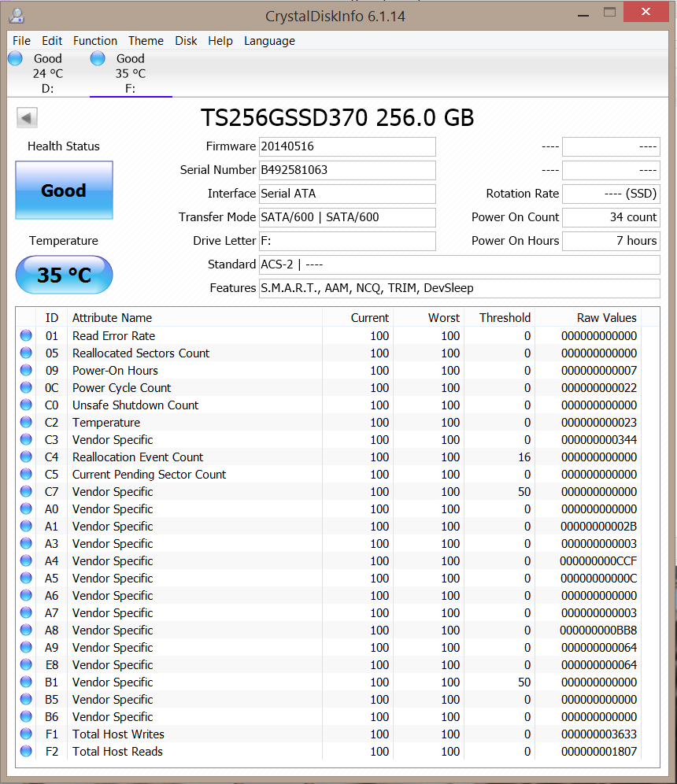This screenshot has height=784, width=677.
Task: Click the Raw Values column header
Action: pyautogui.click(x=606, y=318)
